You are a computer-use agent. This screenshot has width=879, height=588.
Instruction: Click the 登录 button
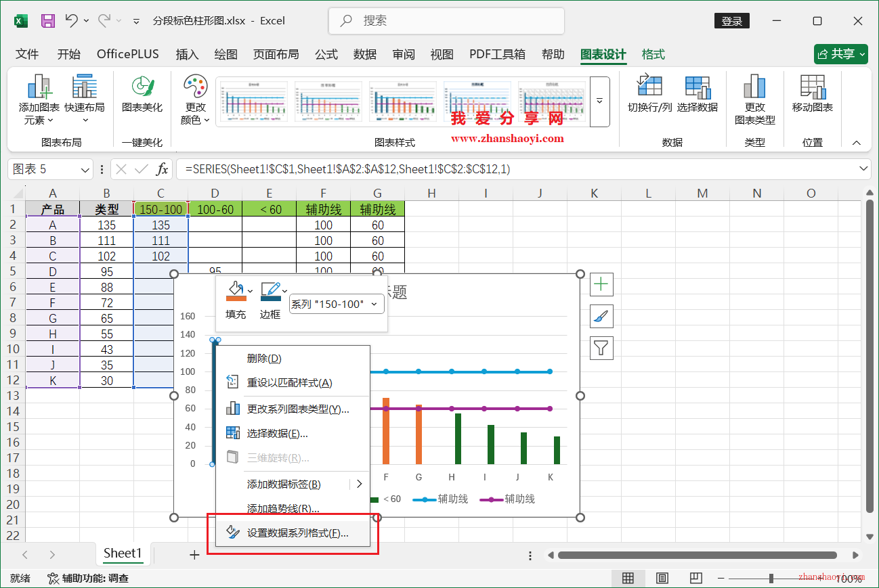point(731,21)
